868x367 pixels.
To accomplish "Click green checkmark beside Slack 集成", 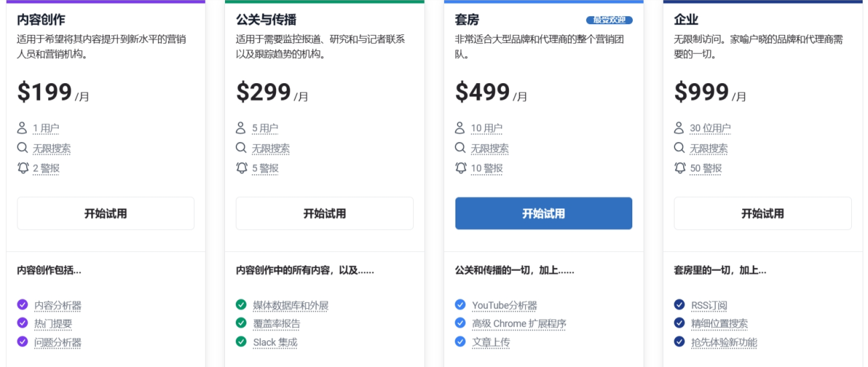I will click(241, 342).
